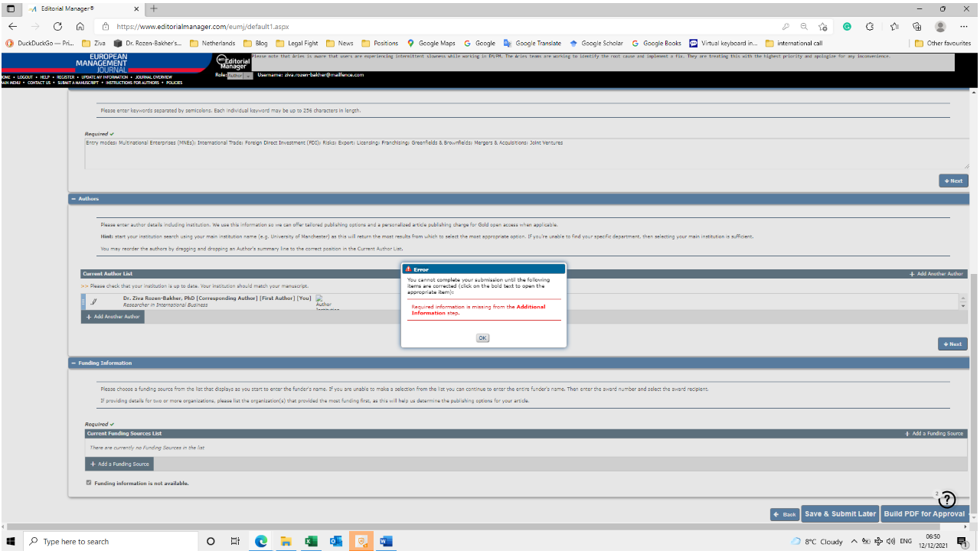Open the Collections icon

[x=916, y=26]
